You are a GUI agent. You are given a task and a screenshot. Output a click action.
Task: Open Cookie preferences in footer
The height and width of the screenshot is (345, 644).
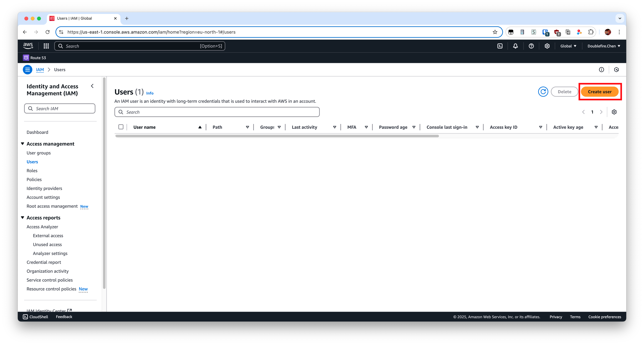pyautogui.click(x=605, y=317)
